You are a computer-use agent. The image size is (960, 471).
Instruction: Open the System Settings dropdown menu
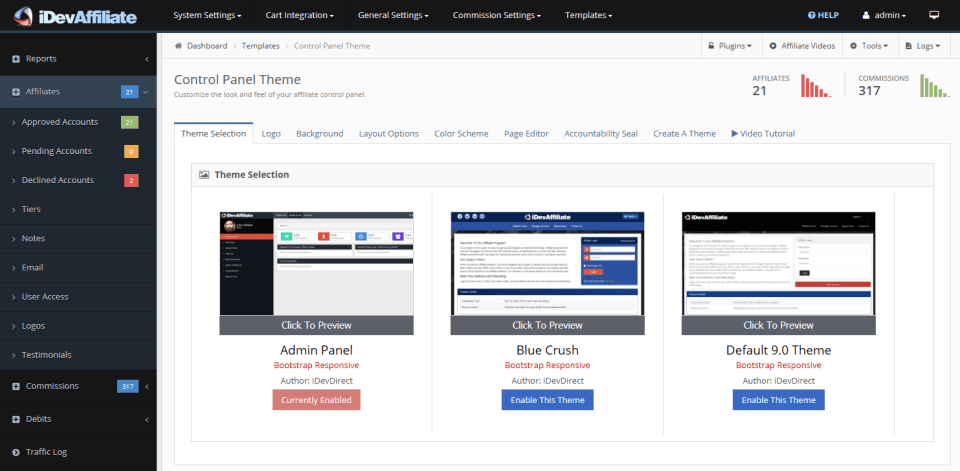pos(207,15)
